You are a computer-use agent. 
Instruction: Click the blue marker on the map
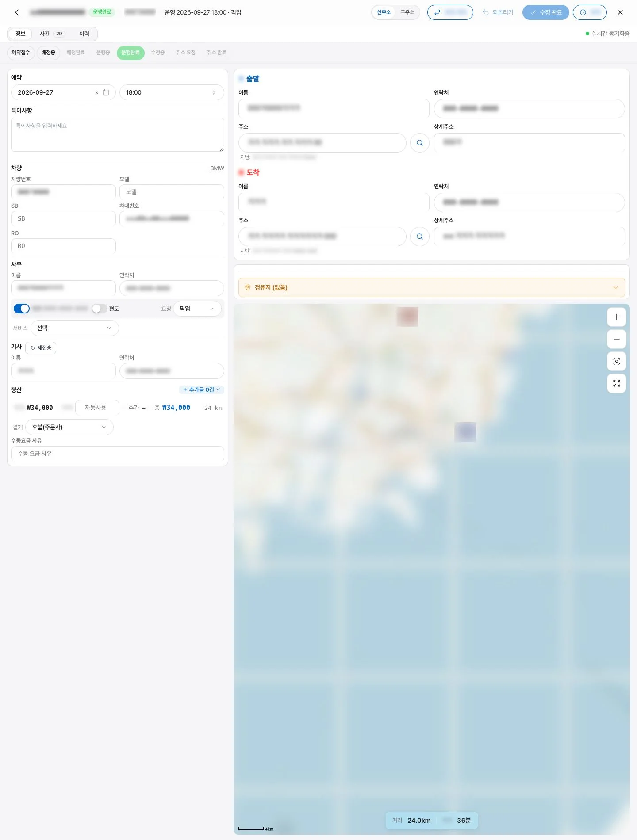tap(465, 432)
